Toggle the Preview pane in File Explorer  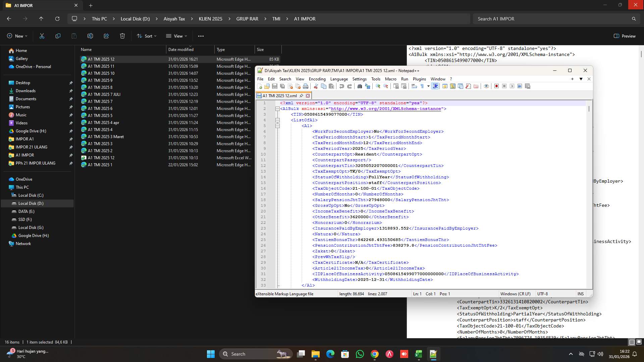[x=625, y=36]
